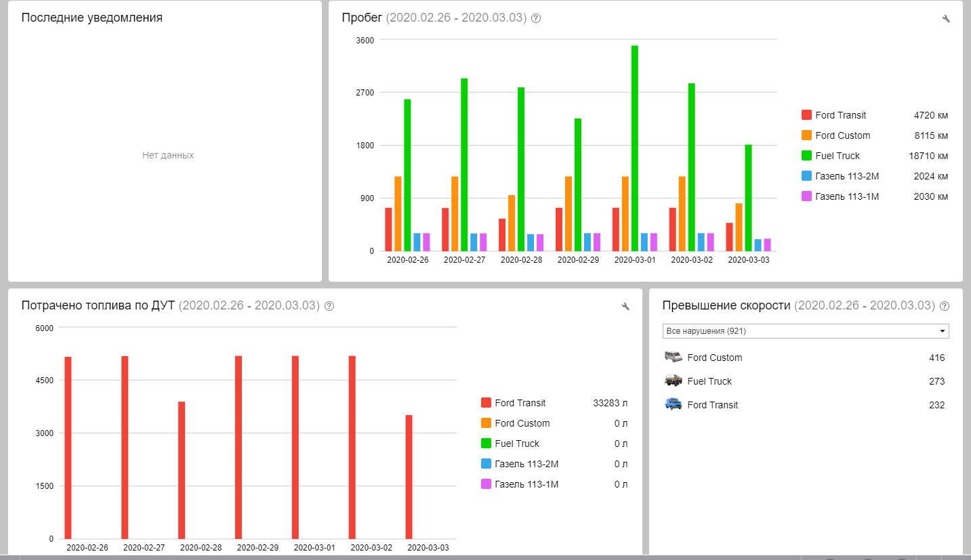
Task: Click Последние уведомления widget title
Action: coord(91,18)
